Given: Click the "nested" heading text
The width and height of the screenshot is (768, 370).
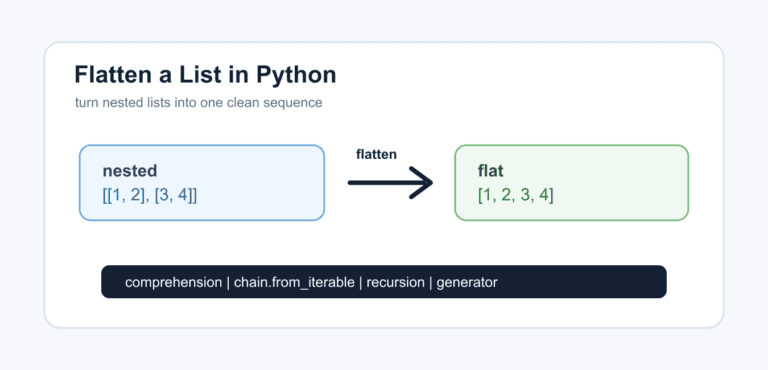Looking at the screenshot, I should point(130,171).
